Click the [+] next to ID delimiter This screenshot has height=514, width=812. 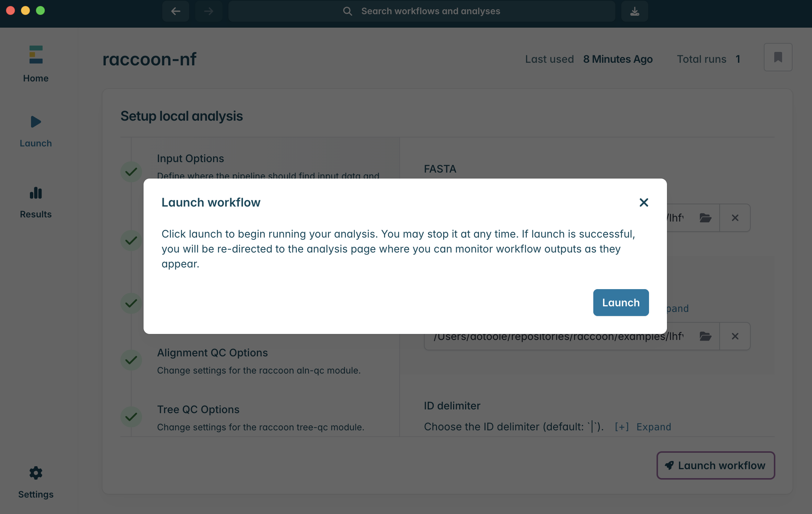pyautogui.click(x=621, y=427)
